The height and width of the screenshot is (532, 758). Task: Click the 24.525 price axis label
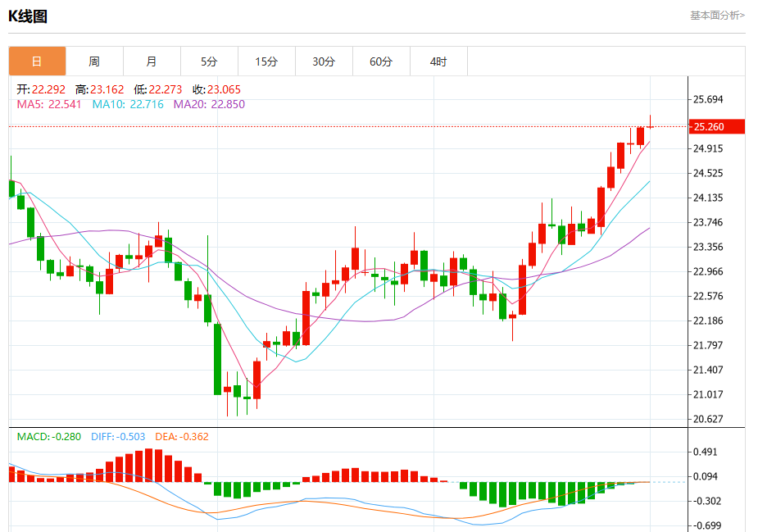[708, 173]
